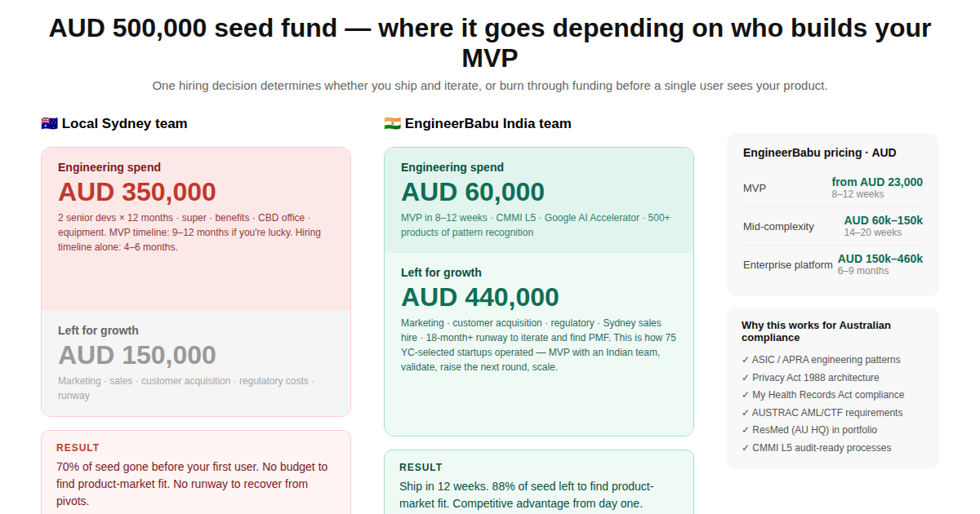Click the 'Ship in 12 weeks' result text
This screenshot has height=514, width=980.
[x=527, y=495]
